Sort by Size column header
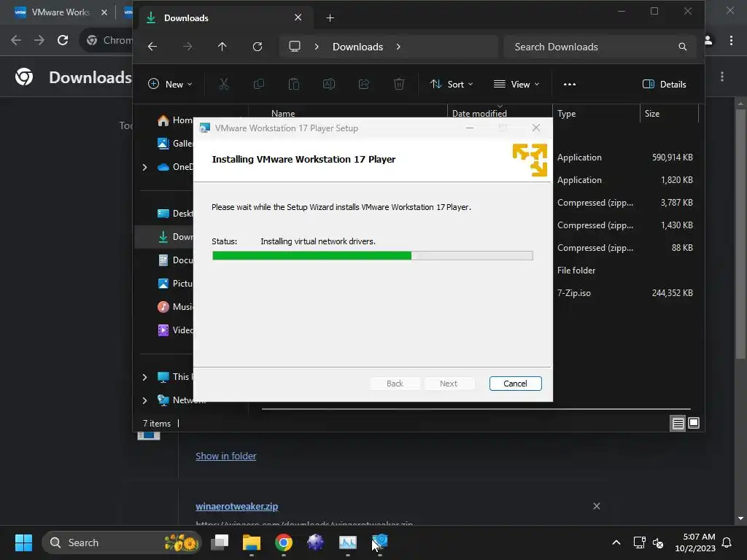 tap(652, 113)
